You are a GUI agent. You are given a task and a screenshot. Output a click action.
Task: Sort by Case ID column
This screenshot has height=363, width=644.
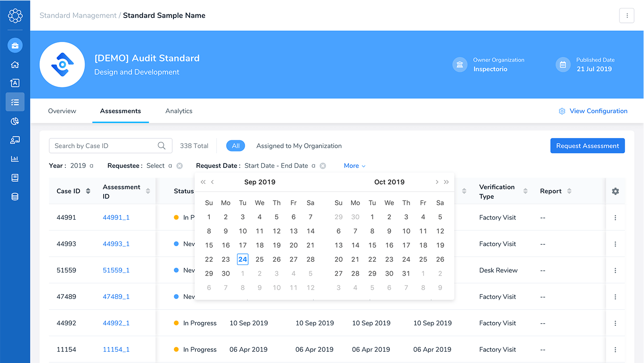[x=88, y=191]
